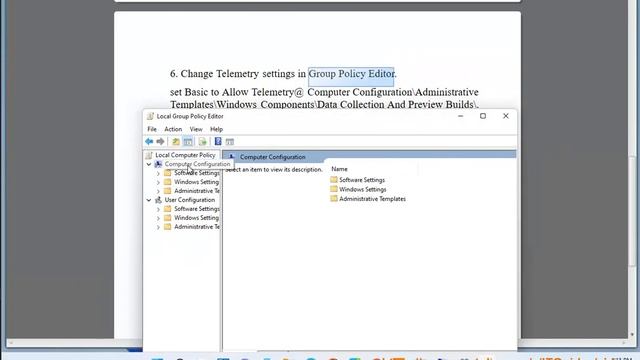Select Computer Configuration in the tree
This screenshot has width=640, height=360.
pyautogui.click(x=197, y=164)
